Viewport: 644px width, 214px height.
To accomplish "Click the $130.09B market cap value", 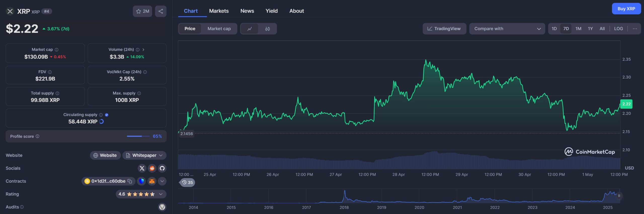I will click(36, 57).
